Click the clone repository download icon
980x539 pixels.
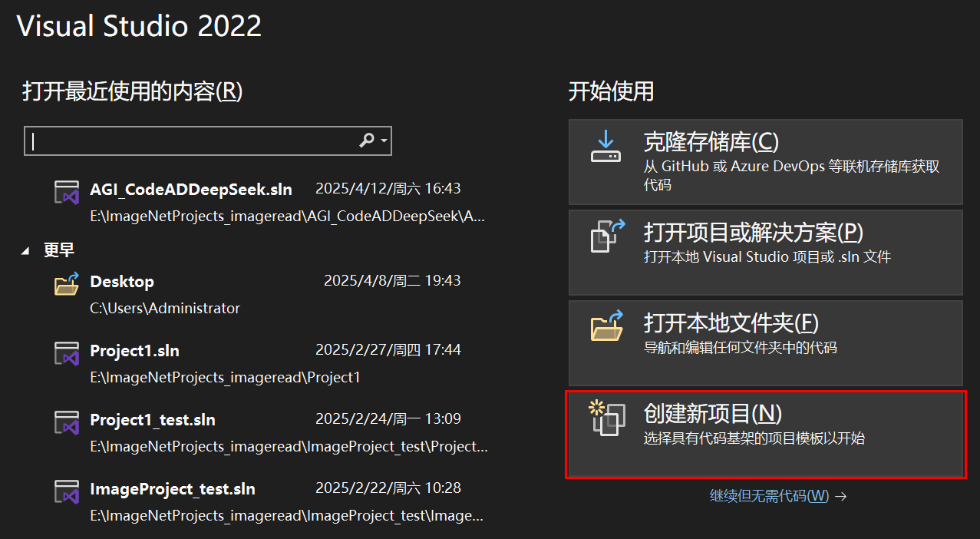coord(605,146)
